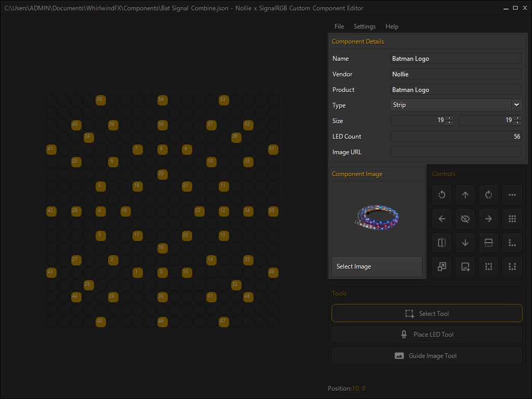Select LED number 30 on the grid
532x399 pixels.
pyautogui.click(x=163, y=297)
